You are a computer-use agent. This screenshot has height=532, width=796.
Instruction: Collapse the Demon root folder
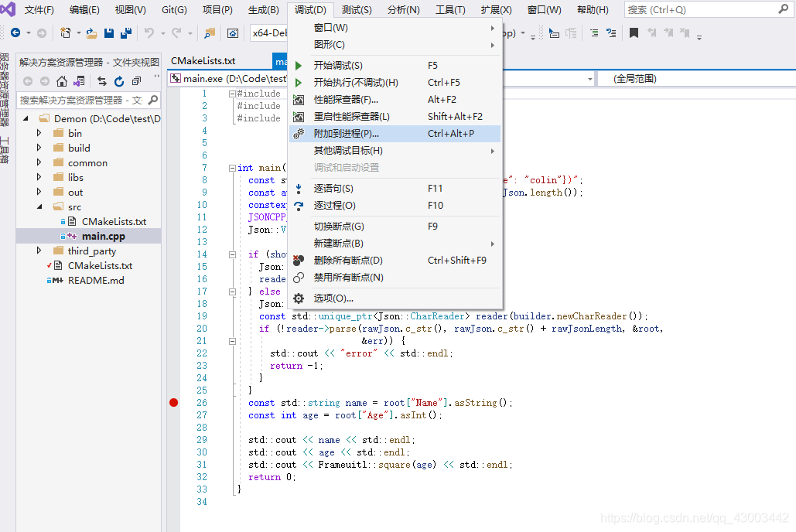tap(26, 118)
